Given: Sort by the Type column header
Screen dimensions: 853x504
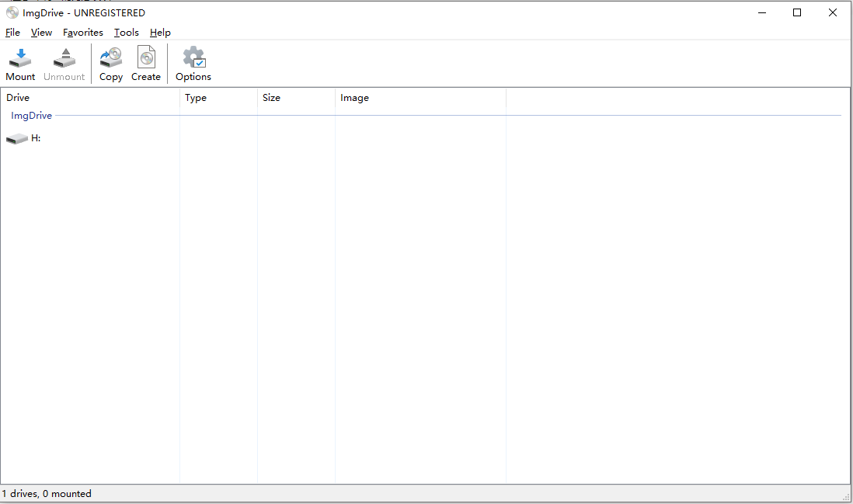Looking at the screenshot, I should point(219,98).
